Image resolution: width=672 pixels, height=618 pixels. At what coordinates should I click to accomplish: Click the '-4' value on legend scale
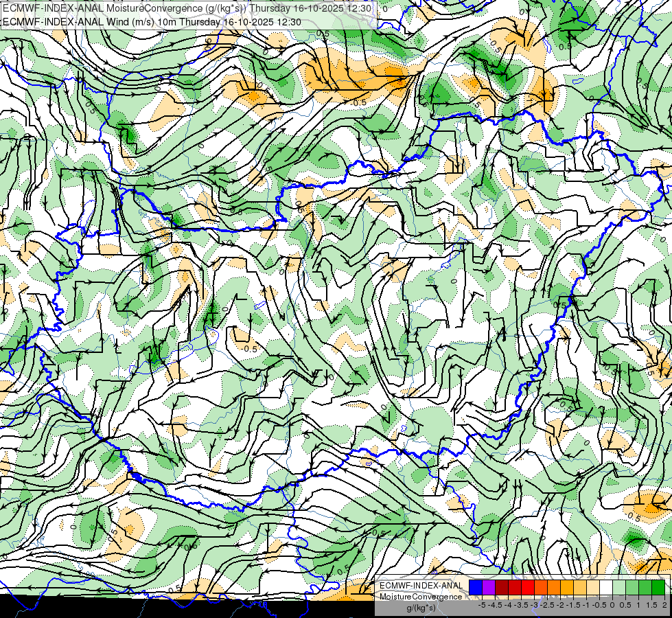pyautogui.click(x=508, y=605)
